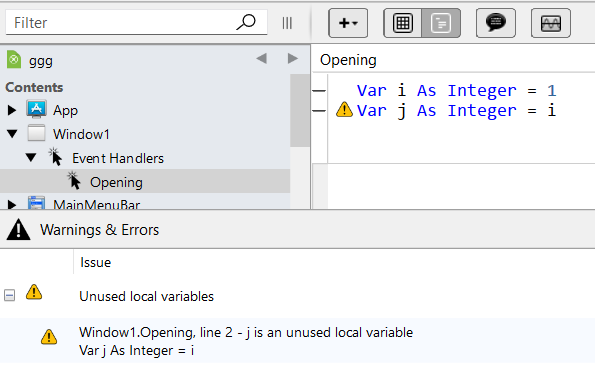Collapse the Window1 tree item
Image resolution: width=595 pixels, height=385 pixels.
(12, 134)
